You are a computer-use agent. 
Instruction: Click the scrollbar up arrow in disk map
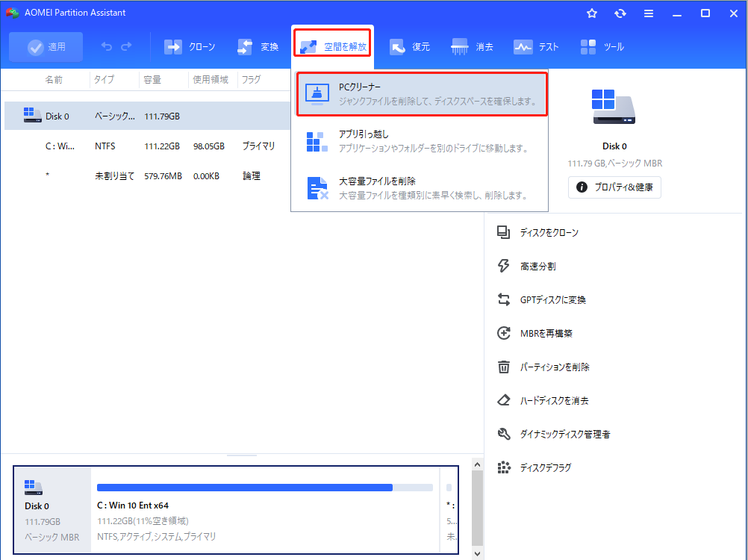478,464
